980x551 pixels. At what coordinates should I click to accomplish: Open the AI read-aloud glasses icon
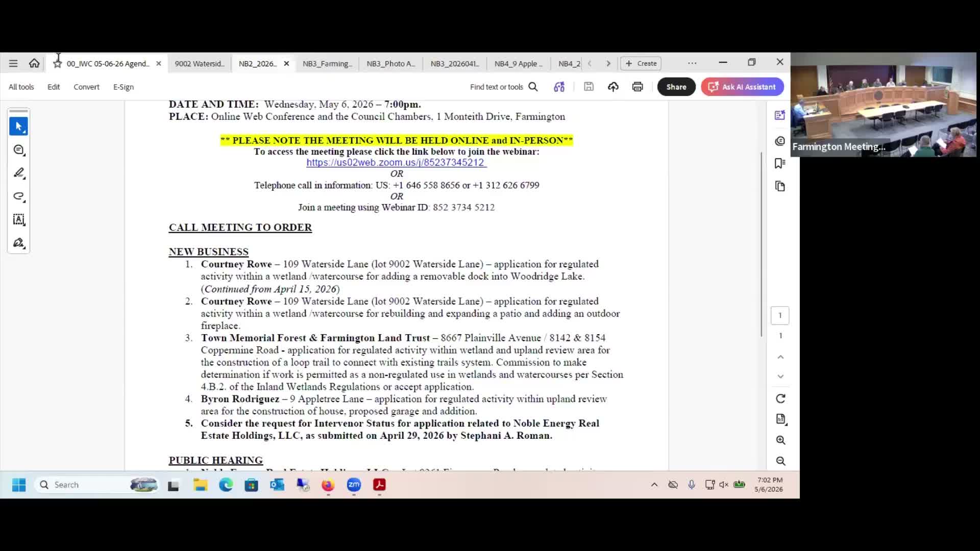[559, 87]
